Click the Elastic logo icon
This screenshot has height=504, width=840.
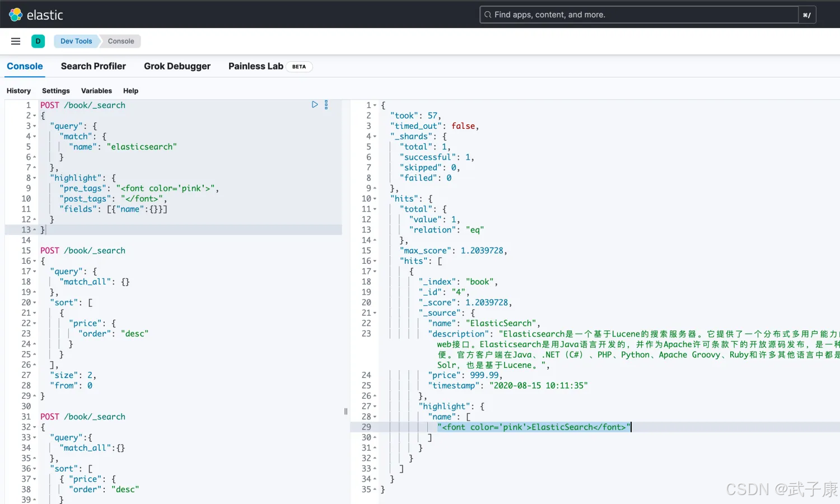[x=16, y=15]
